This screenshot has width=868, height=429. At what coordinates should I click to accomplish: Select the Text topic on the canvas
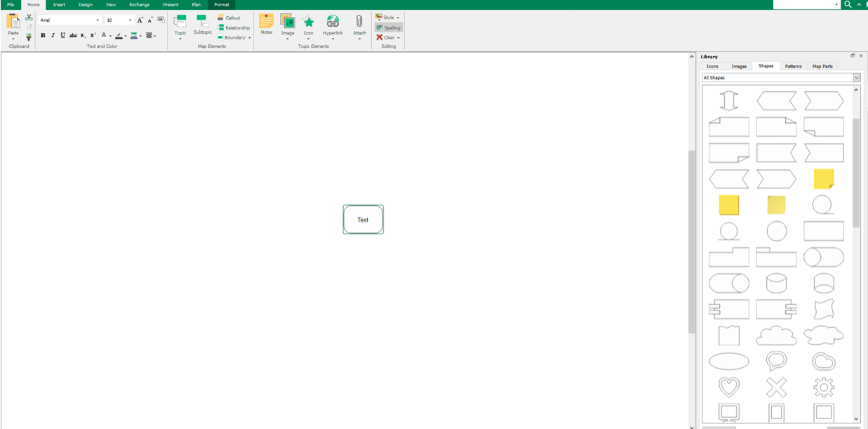click(x=363, y=220)
